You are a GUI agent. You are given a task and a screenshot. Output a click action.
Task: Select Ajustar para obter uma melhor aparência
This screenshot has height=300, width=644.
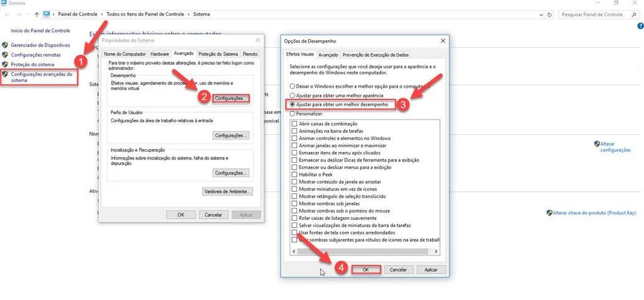coord(292,95)
